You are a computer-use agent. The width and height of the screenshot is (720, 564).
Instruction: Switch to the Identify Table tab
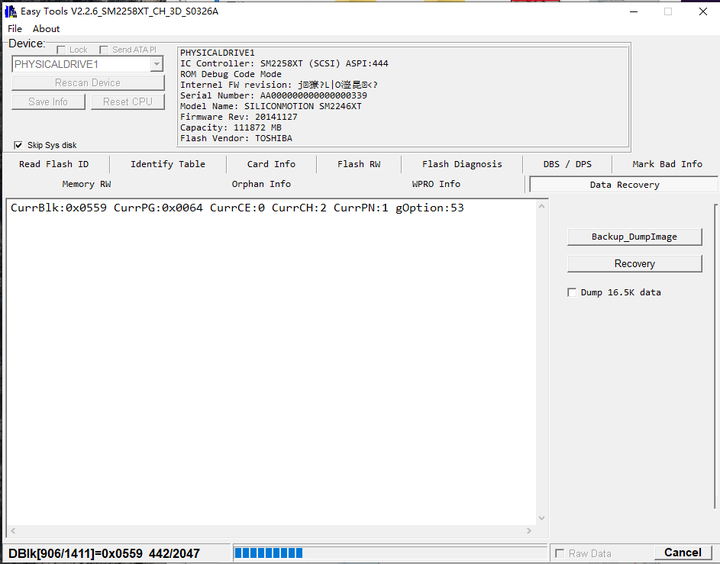[168, 164]
